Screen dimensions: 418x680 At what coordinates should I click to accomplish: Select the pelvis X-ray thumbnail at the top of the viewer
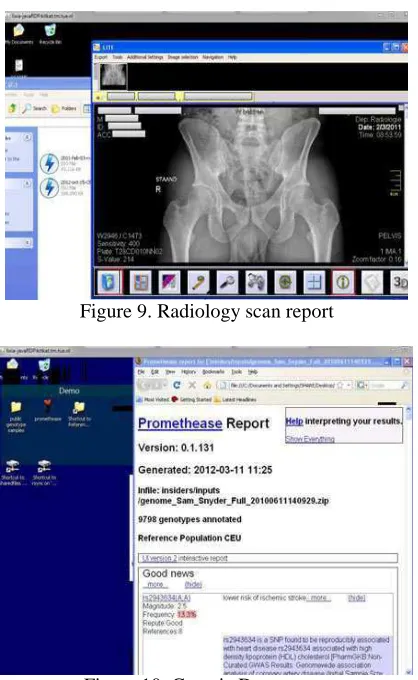click(113, 76)
